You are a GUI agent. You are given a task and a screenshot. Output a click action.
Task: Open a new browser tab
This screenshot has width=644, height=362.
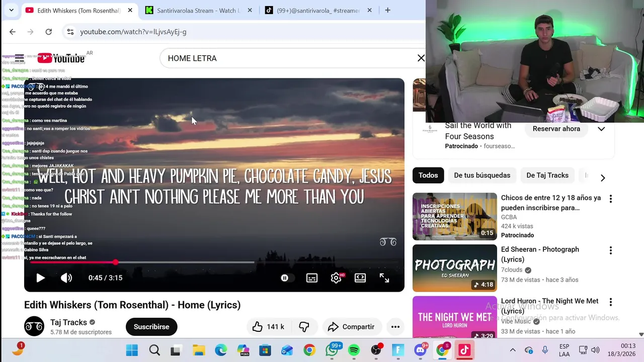[x=387, y=10]
